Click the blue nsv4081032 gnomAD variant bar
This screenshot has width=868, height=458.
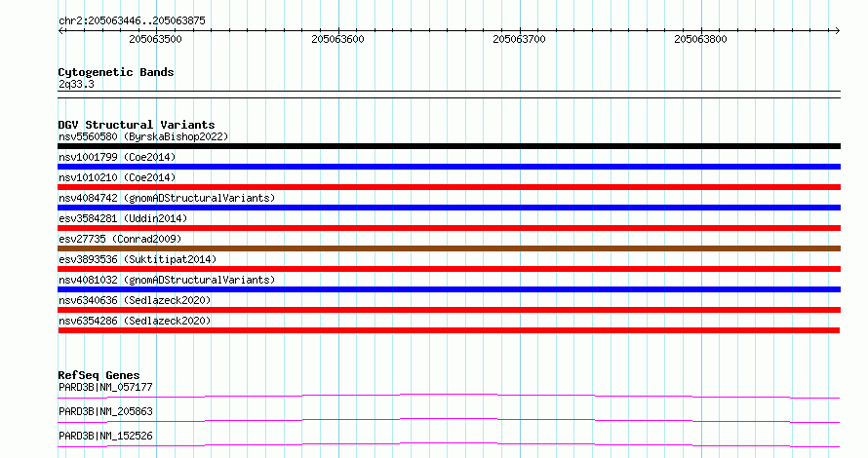click(x=449, y=289)
